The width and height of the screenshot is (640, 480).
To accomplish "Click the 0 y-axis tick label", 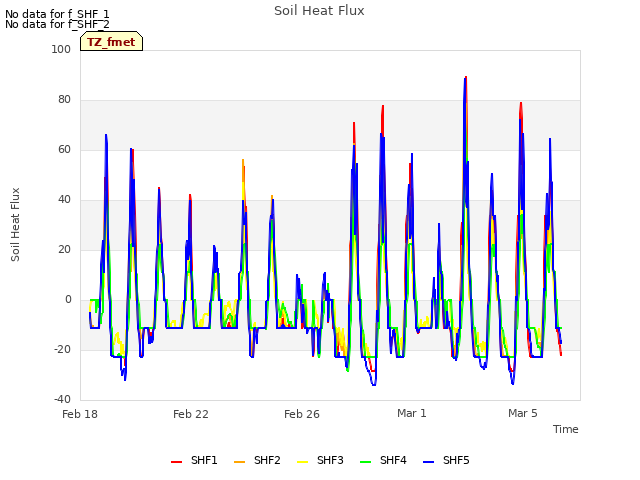I will [x=68, y=300].
